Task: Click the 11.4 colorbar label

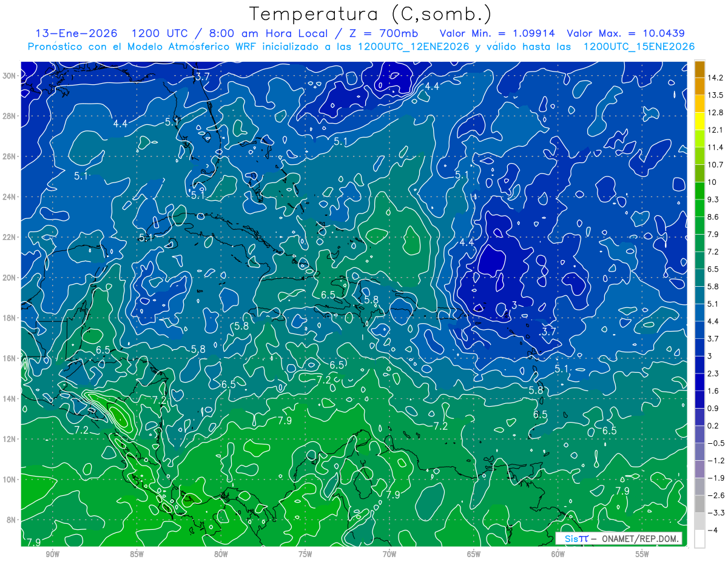Action: (716, 147)
